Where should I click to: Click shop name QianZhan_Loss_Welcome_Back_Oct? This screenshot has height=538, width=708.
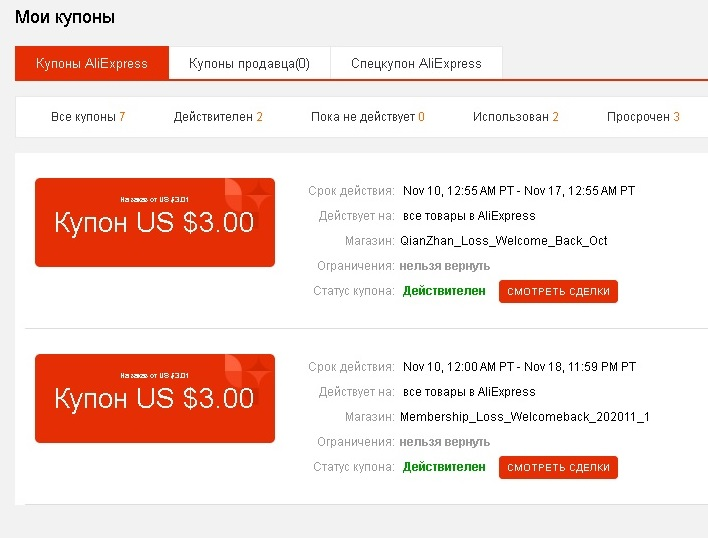[503, 241]
